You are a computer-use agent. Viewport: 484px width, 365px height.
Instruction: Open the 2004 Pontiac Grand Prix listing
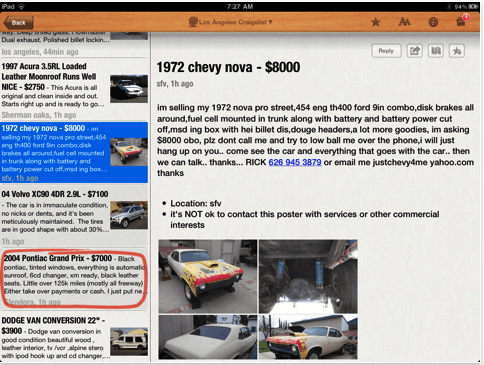(x=74, y=279)
